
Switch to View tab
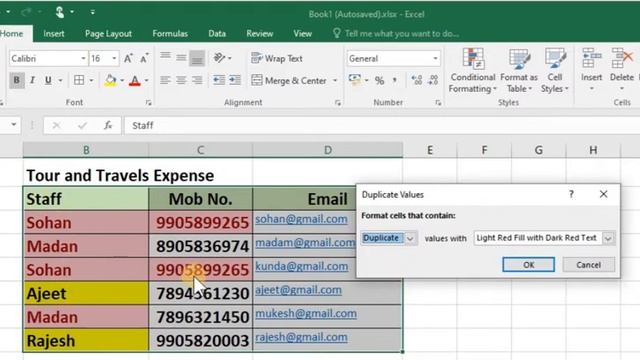pyautogui.click(x=302, y=33)
